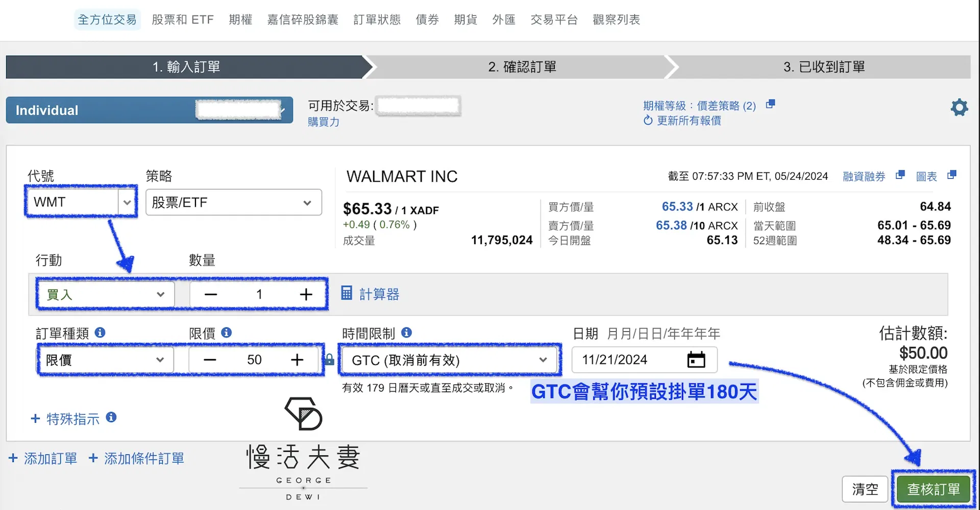The image size is (980, 510).
Task: Click popup icon beside 融資融券
Action: click(x=900, y=175)
